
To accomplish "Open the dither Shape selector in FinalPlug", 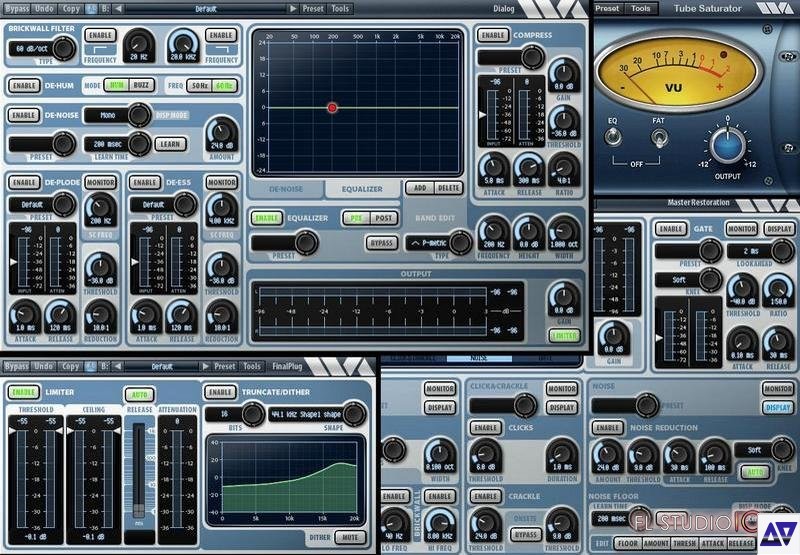I will click(317, 414).
